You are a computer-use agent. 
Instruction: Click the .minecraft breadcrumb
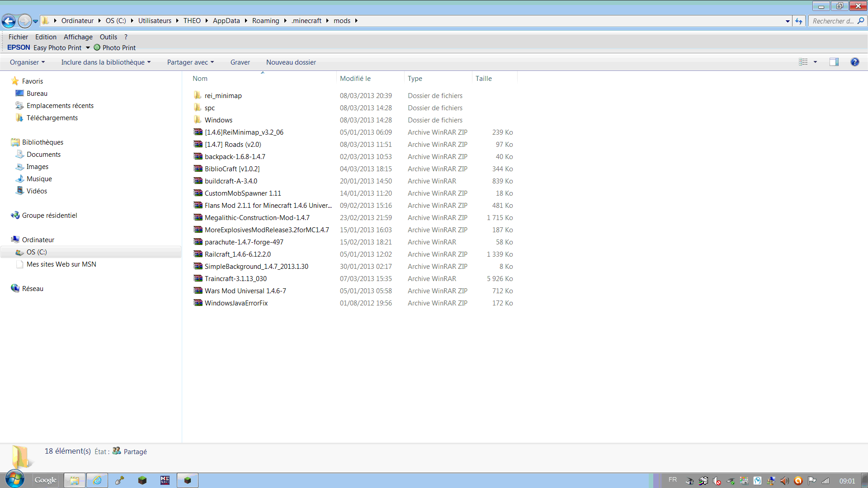point(306,21)
